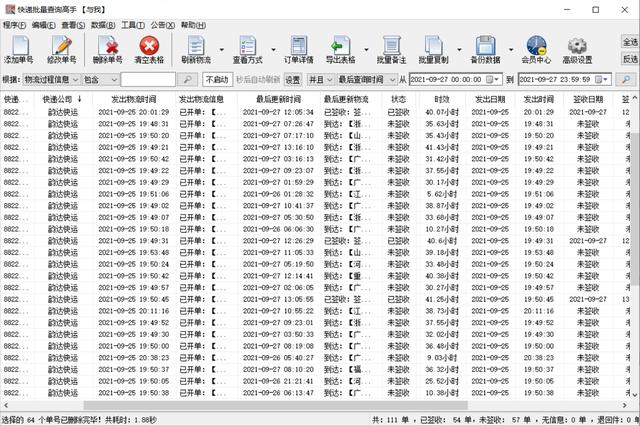Click the 40.07小时 timeliness cell
This screenshot has width=640, height=426.
[x=442, y=112]
